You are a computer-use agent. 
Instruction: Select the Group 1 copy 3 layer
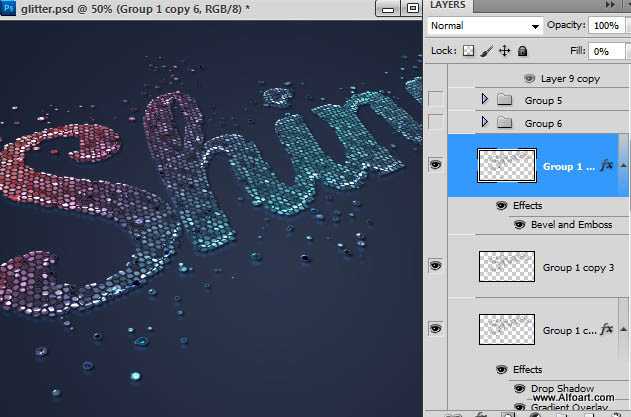tap(575, 268)
